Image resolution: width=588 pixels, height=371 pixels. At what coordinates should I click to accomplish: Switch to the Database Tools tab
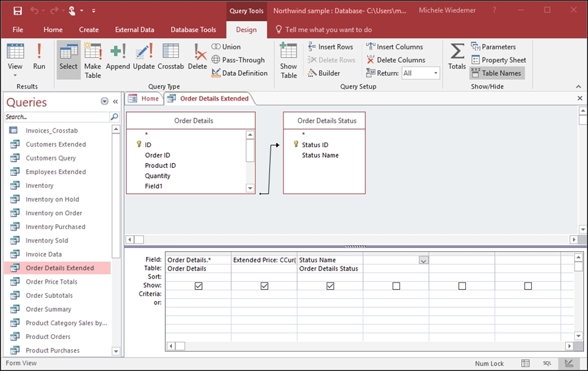pyautogui.click(x=193, y=29)
